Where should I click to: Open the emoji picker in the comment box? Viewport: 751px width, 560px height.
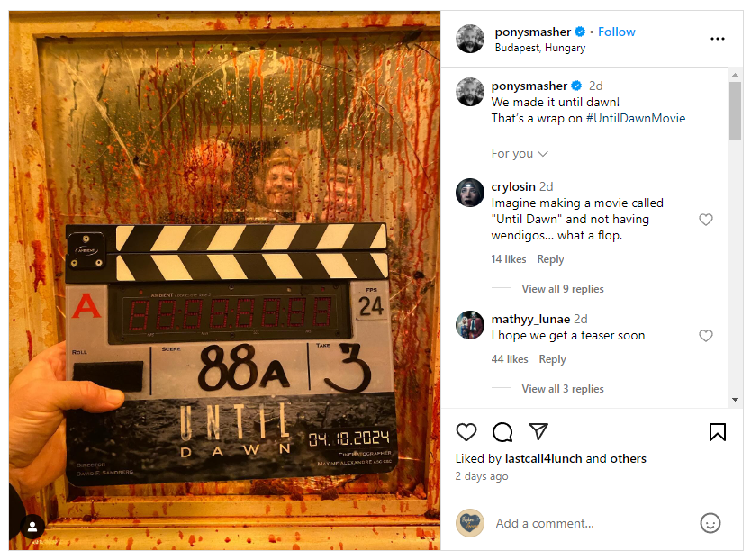tap(710, 523)
